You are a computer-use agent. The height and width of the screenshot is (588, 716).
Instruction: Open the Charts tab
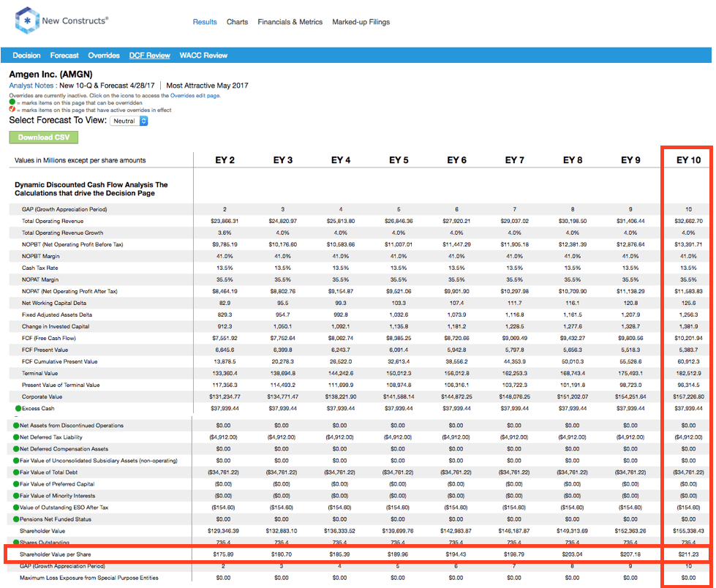[238, 22]
